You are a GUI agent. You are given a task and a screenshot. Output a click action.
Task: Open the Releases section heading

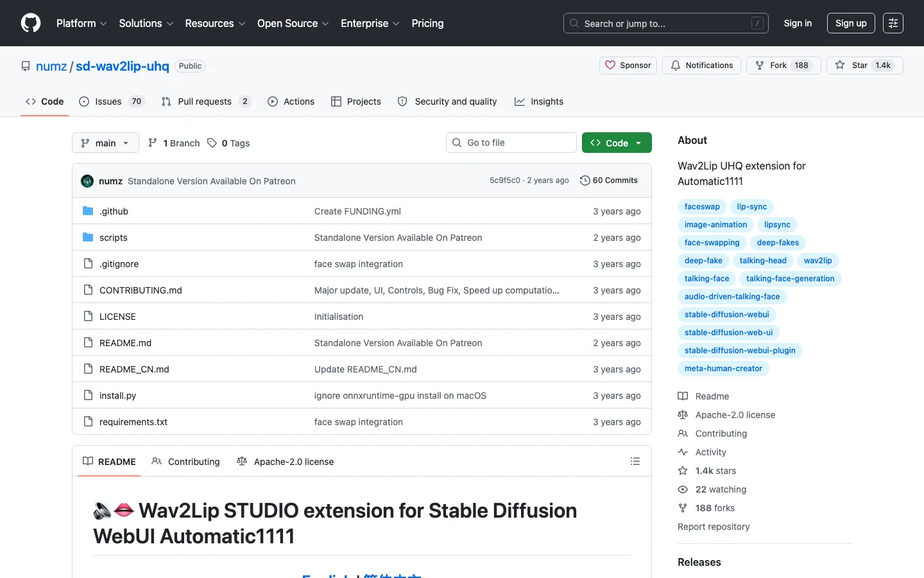(x=699, y=562)
